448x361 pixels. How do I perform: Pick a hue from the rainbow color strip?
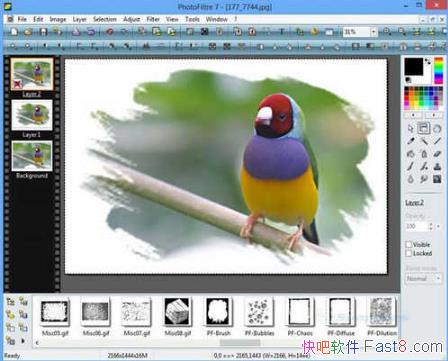[439, 71]
